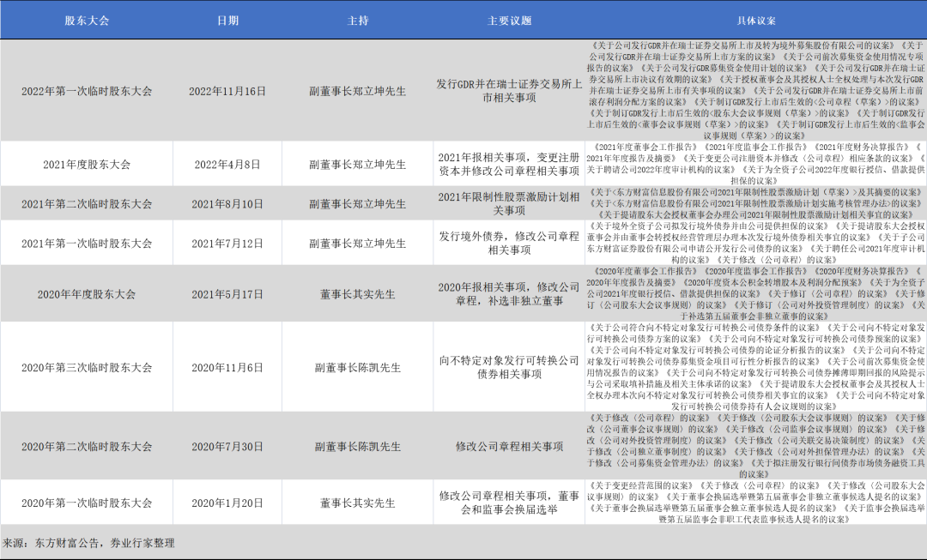Select the 2021年第一次临时股东大会 cell

(87, 243)
